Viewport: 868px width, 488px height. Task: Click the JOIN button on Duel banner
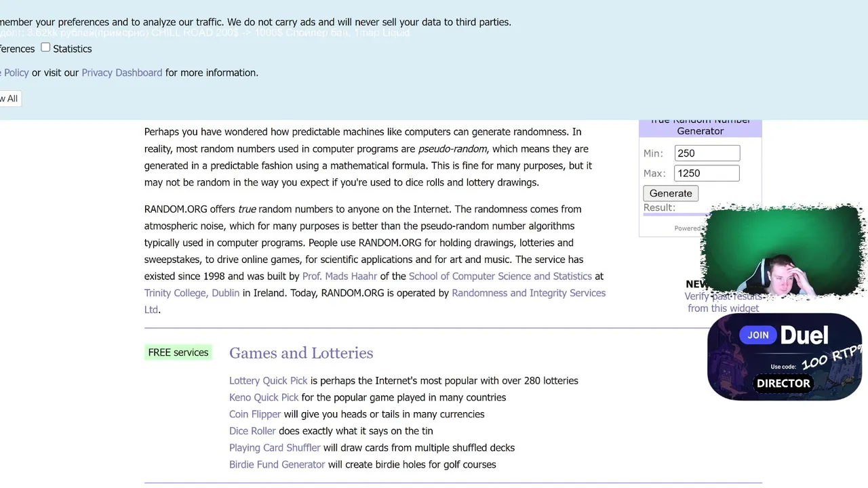click(758, 335)
